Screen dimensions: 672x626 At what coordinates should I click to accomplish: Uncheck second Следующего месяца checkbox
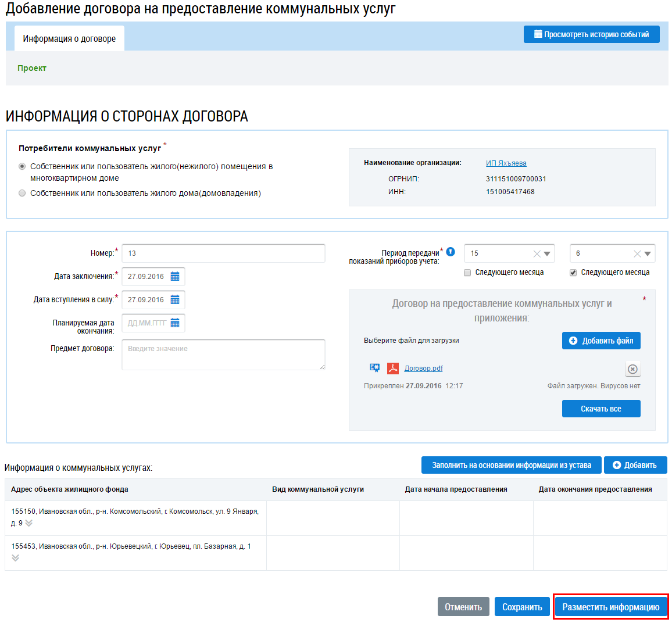[573, 273]
